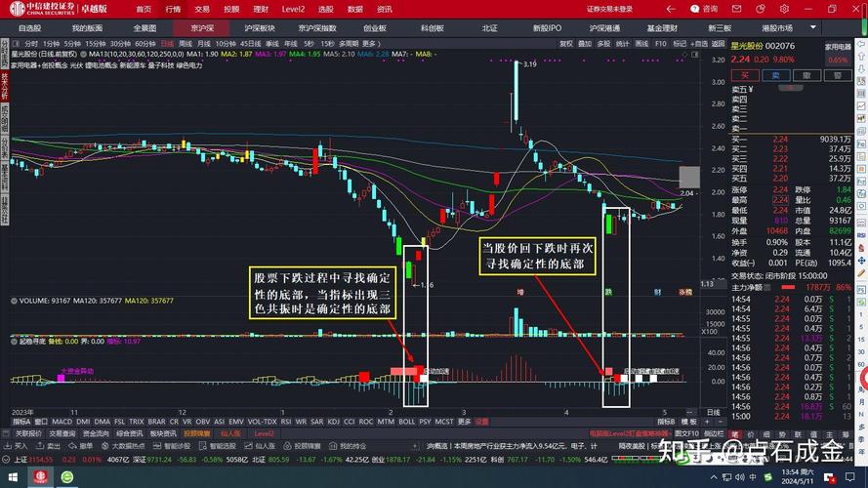Open the Level2 menu
This screenshot has height=488, width=868.
coord(293,9)
